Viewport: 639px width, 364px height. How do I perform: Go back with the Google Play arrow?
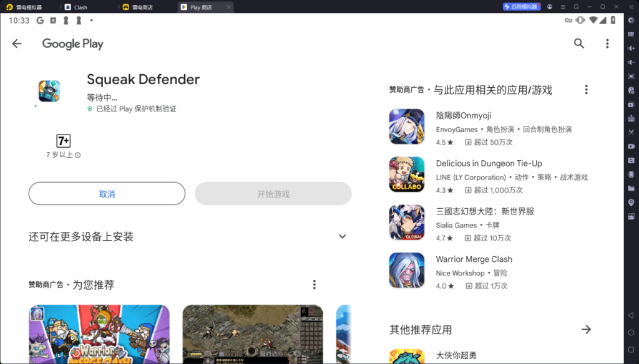17,44
